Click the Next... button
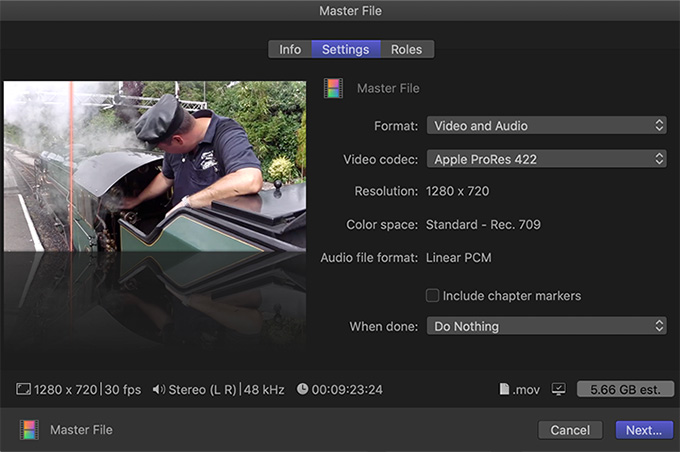680x452 pixels. 644,430
